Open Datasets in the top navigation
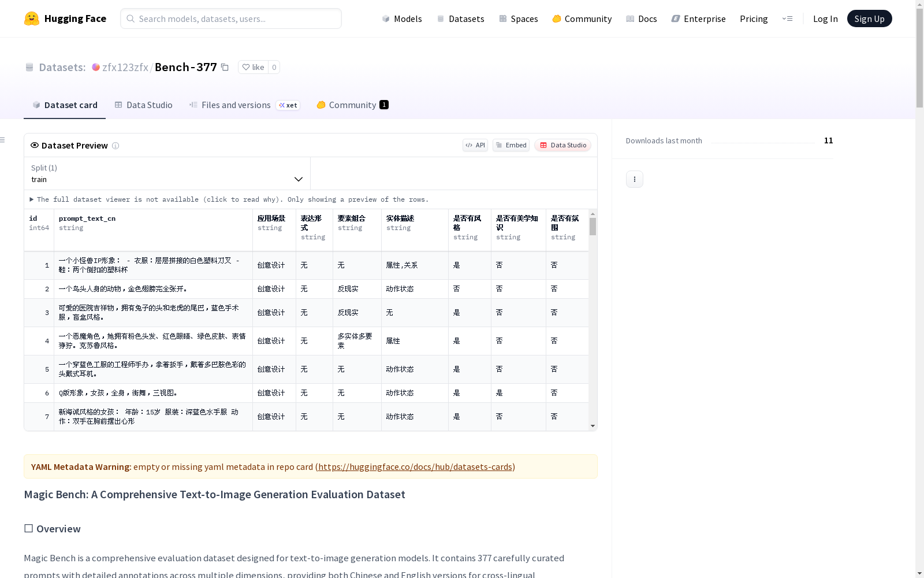 point(460,18)
